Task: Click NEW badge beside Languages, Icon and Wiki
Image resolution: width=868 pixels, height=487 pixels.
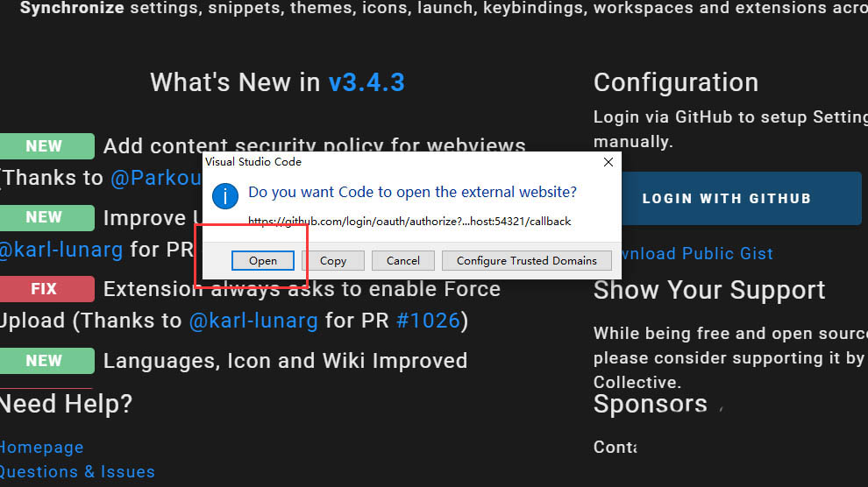Action: pyautogui.click(x=46, y=360)
